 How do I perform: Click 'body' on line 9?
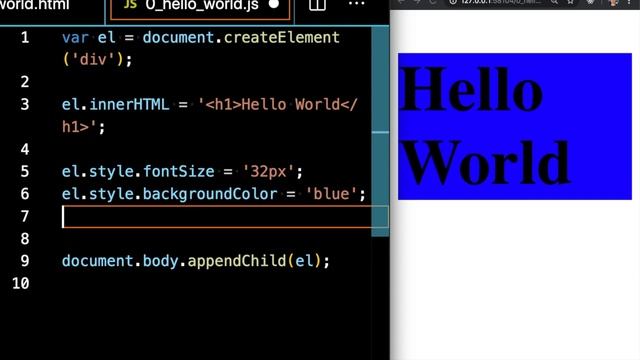click(160, 261)
